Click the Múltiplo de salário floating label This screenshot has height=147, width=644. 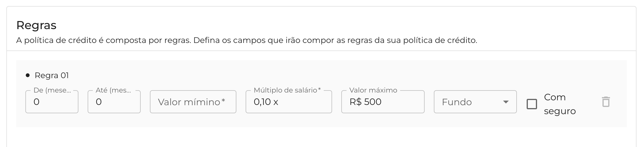pos(287,90)
